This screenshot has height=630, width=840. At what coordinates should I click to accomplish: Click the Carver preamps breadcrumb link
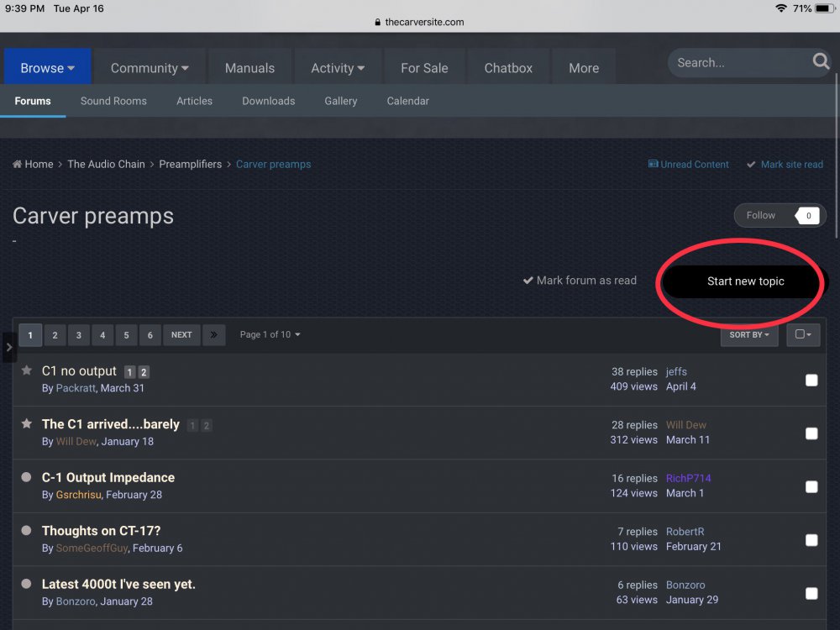273,164
